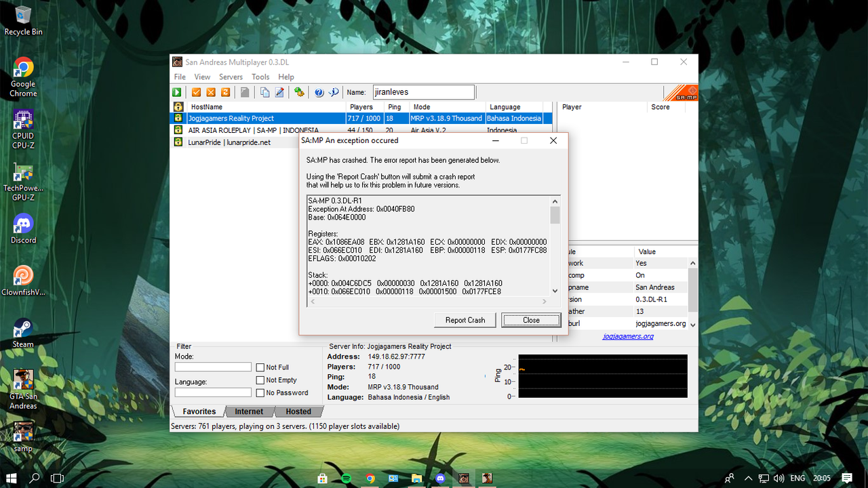This screenshot has height=488, width=868.
Task: Open File Explorer from the taskbar
Action: click(416, 478)
